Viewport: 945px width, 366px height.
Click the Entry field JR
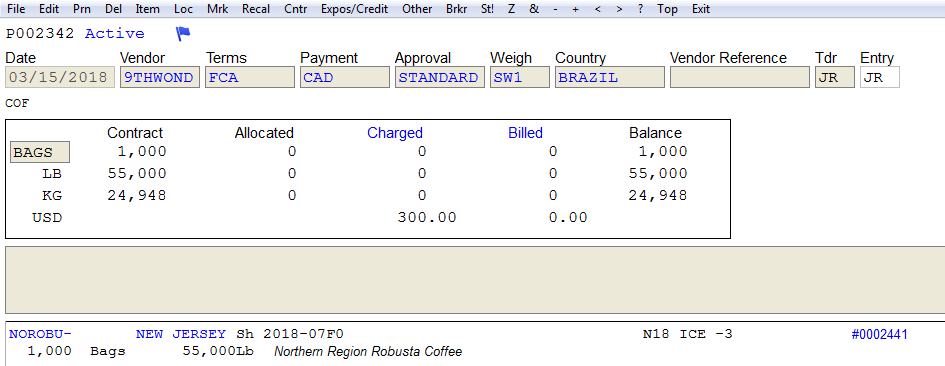[x=880, y=77]
